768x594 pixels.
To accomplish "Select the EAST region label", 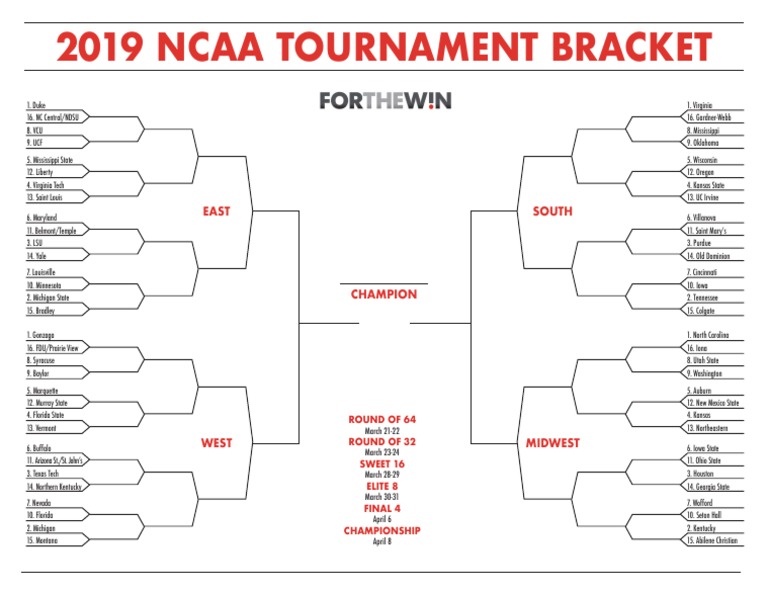I will click(215, 211).
